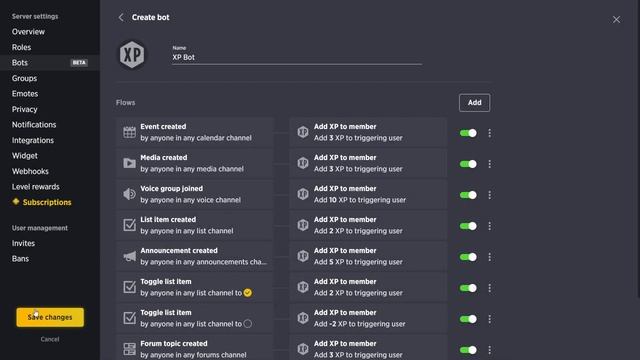Click the bot Name input field
The image size is (640, 360).
tap(297, 57)
